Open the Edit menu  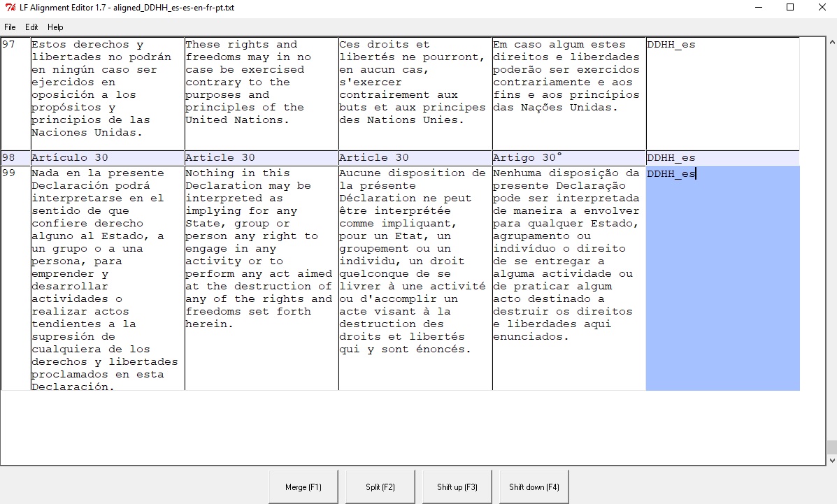(31, 27)
